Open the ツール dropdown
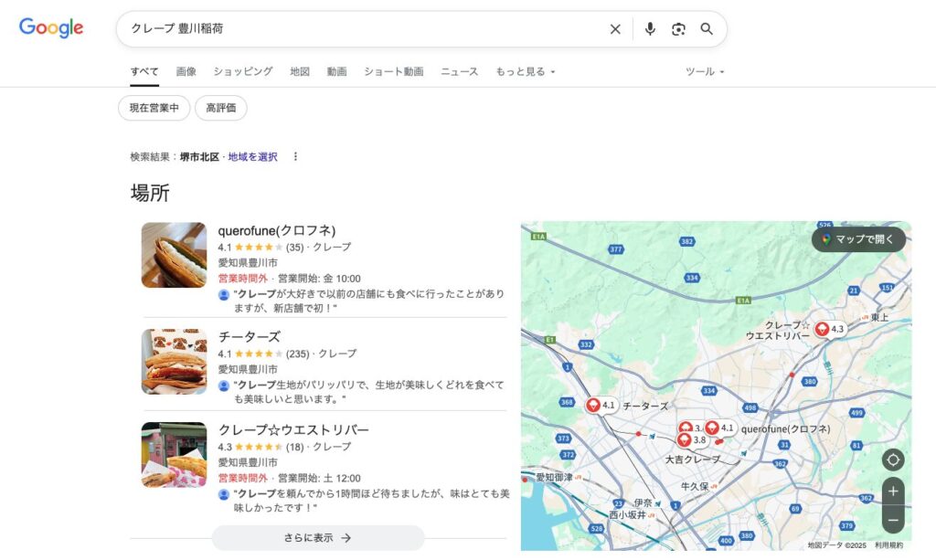The image size is (936, 560). (x=705, y=71)
